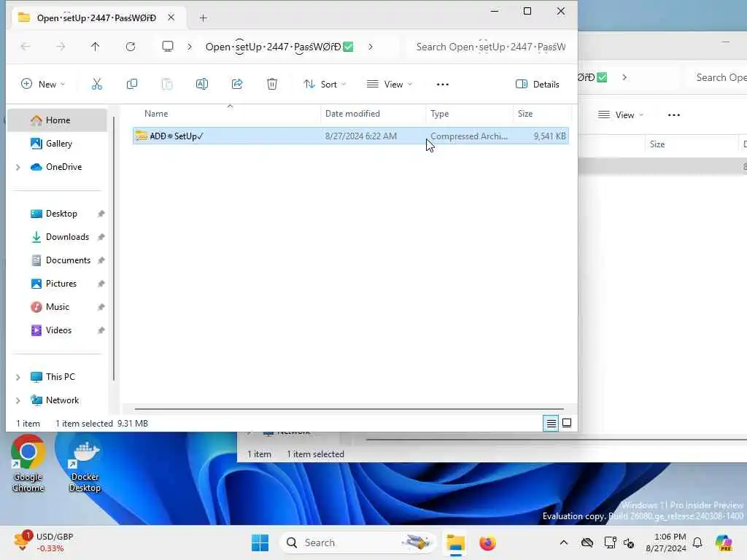Open View dropdown in background window
The width and height of the screenshot is (747, 560).
click(621, 114)
